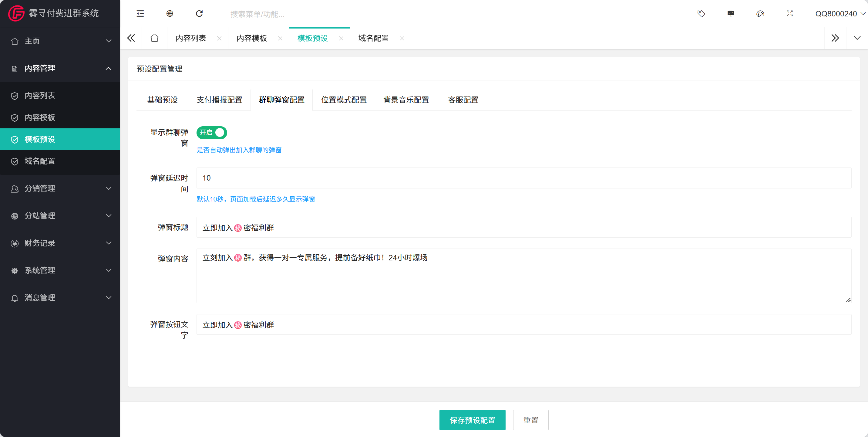Open 内容列表 in the sidebar
Viewport: 868px width, 437px height.
pos(60,96)
